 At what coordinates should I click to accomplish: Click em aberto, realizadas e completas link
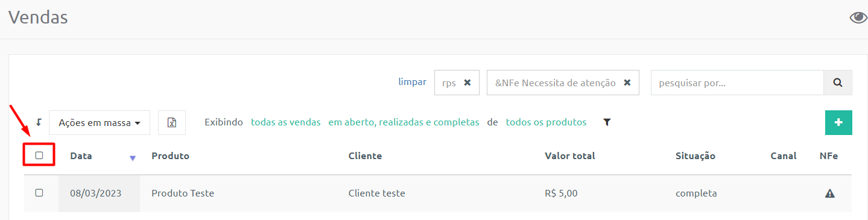point(404,122)
